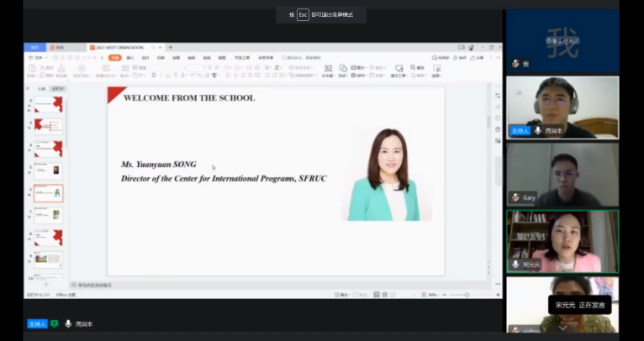Click the bold B formatting icon in ribbon
Image resolution: width=644 pixels, height=341 pixels.
tap(156, 76)
